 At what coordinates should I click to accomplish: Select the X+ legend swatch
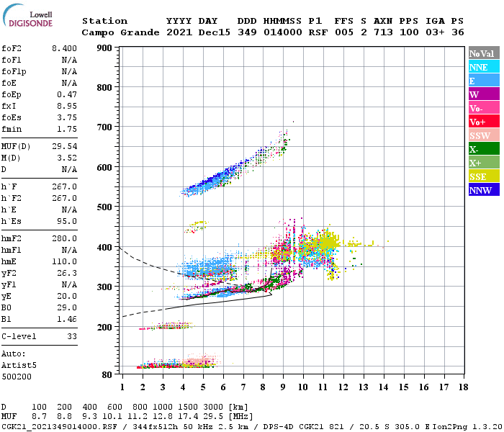[x=484, y=163]
